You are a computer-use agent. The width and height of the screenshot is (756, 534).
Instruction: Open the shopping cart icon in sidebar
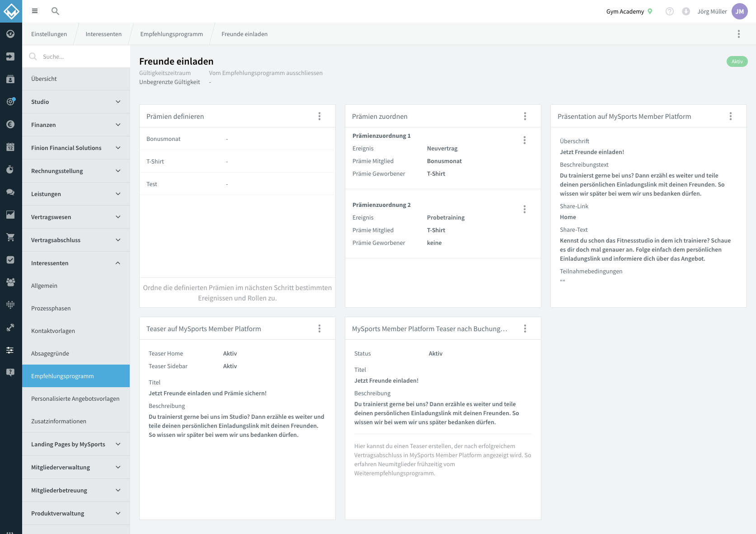pyautogui.click(x=10, y=237)
